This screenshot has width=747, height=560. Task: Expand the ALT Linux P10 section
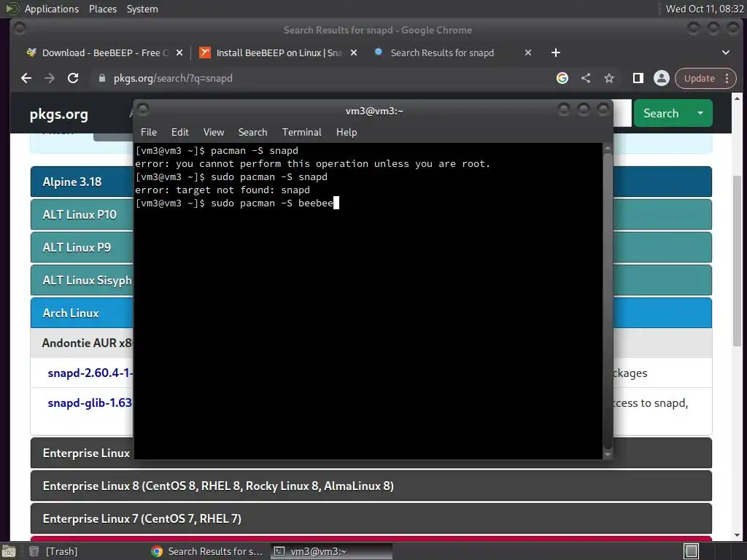82,215
